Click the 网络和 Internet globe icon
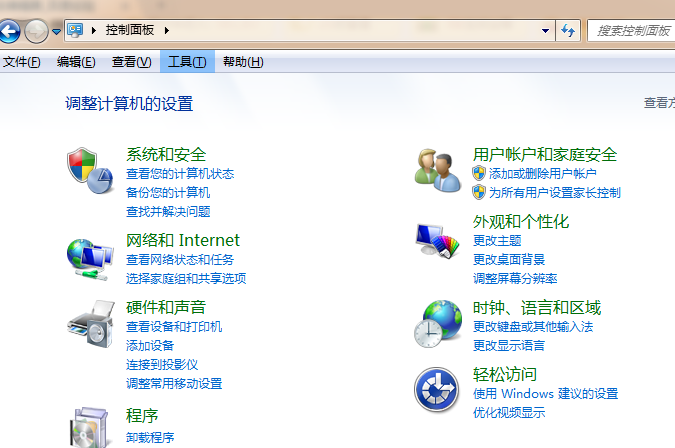 (x=90, y=257)
